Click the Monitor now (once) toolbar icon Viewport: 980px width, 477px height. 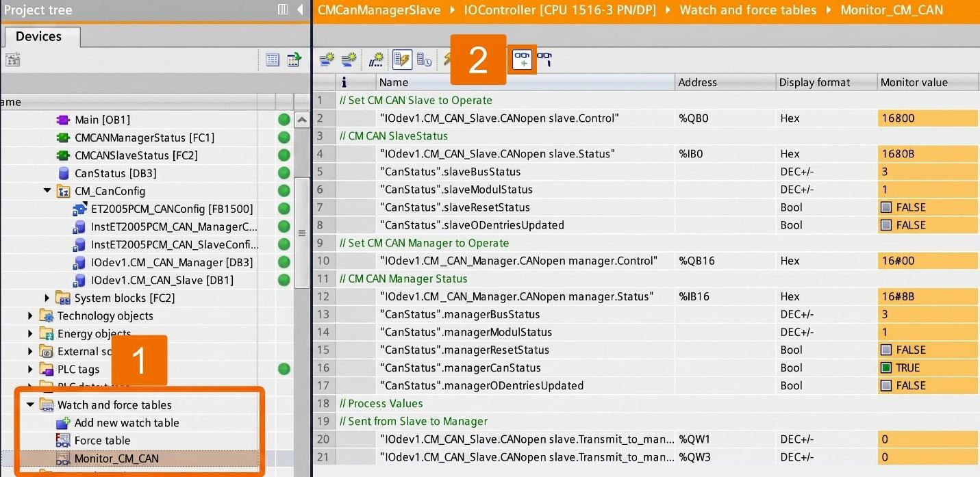coord(545,60)
